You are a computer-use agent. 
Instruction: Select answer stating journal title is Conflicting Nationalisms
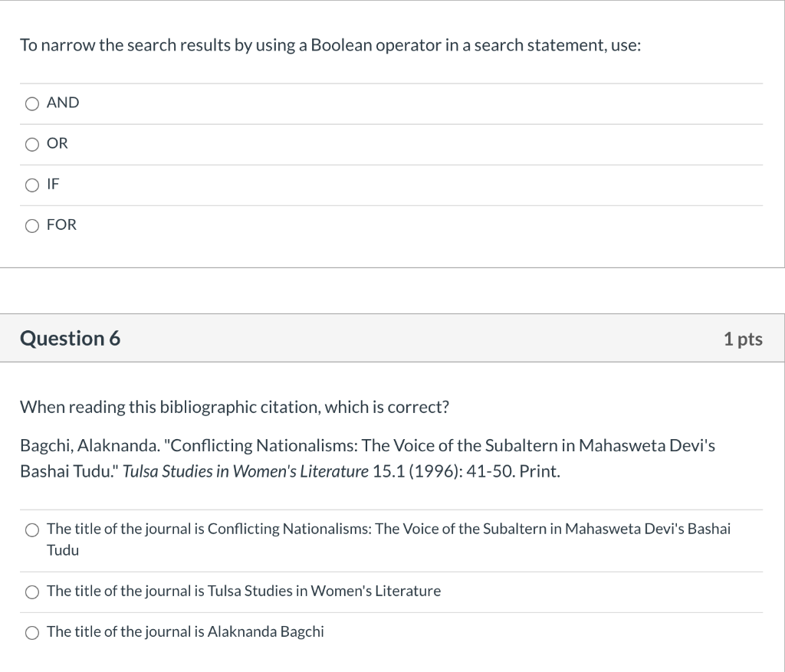(31, 529)
